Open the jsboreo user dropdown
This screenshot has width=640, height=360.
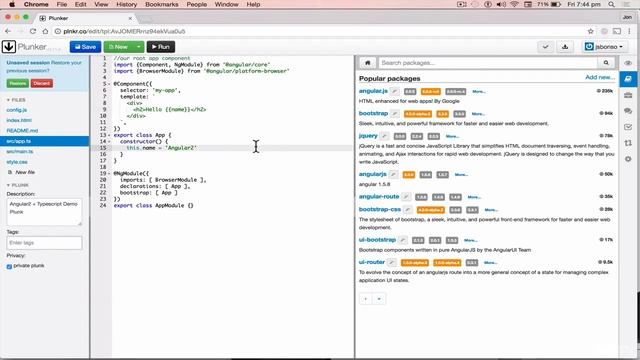pyautogui.click(x=604, y=47)
